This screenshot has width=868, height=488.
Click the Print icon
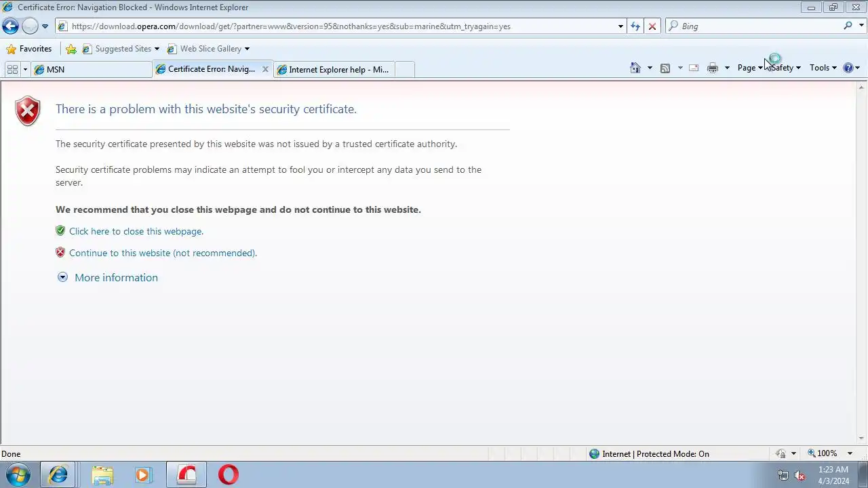tap(713, 68)
